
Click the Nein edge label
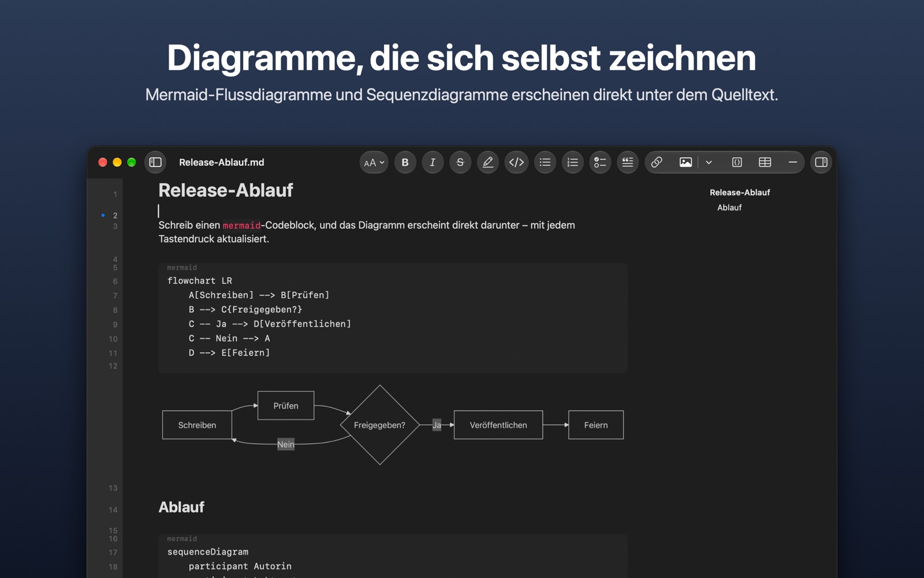(x=286, y=444)
